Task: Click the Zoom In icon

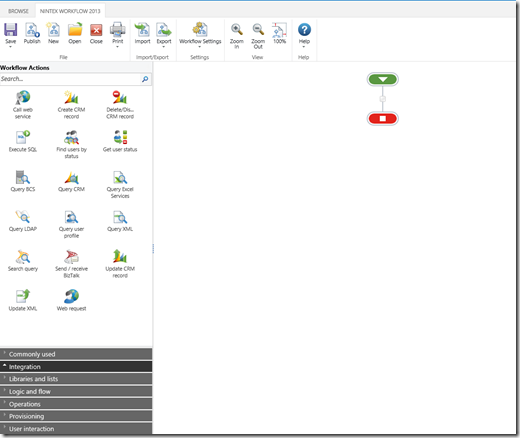Action: (x=237, y=30)
